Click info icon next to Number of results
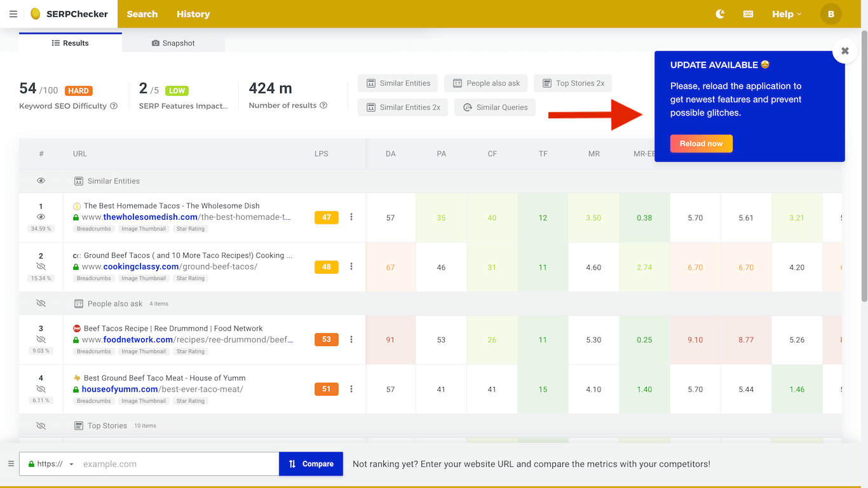The width and height of the screenshot is (868, 488). [323, 105]
